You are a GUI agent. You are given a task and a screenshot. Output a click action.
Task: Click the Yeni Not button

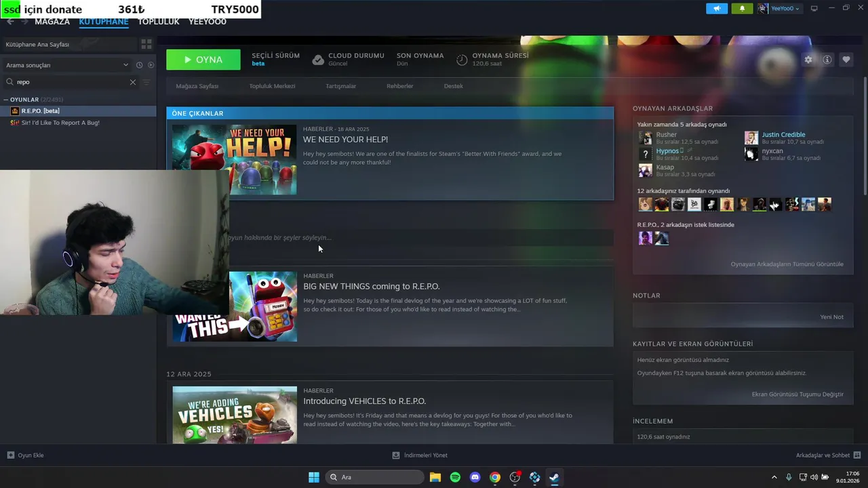click(x=832, y=317)
